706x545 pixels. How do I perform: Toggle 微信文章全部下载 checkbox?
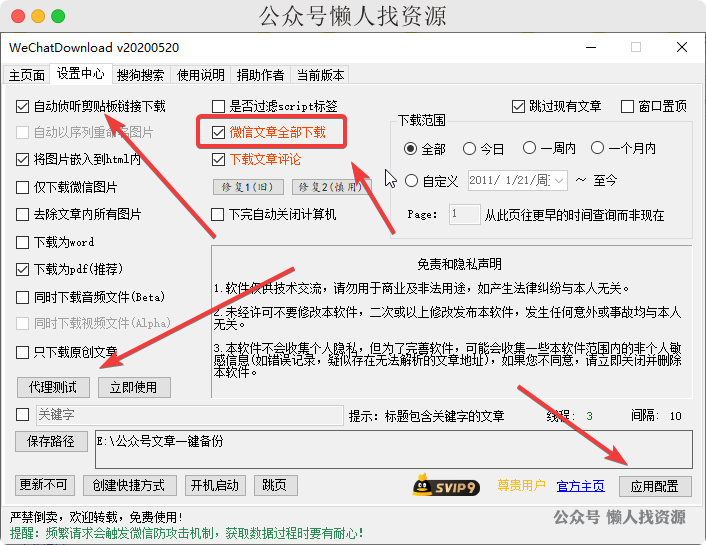218,132
